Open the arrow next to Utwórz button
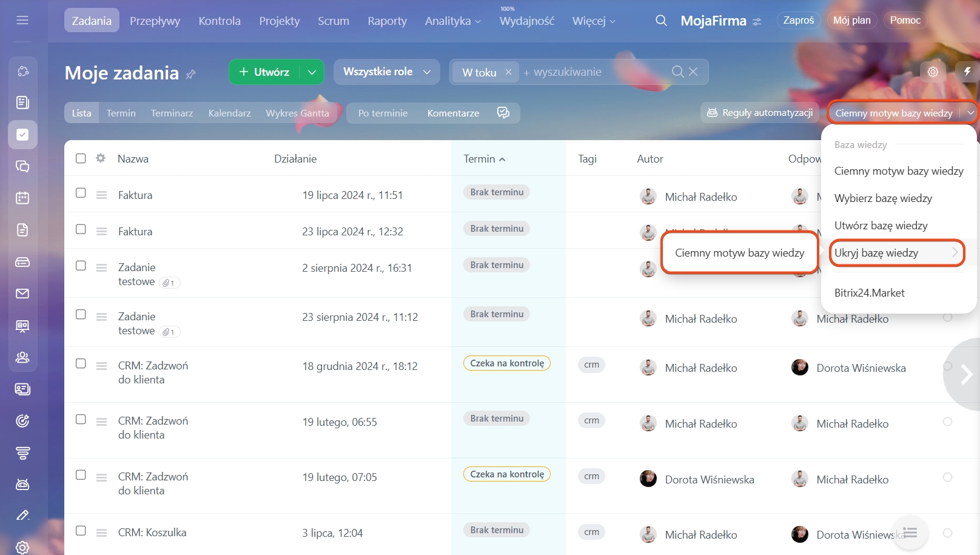This screenshot has width=980, height=555. pyautogui.click(x=312, y=72)
